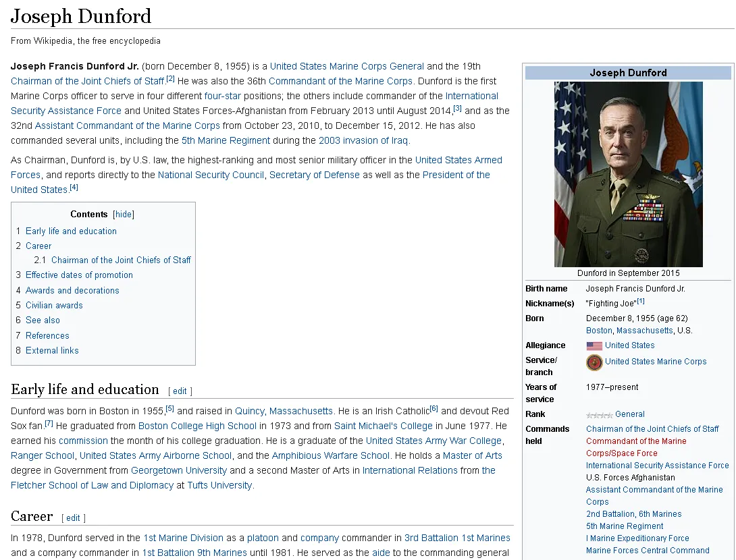Open International Security Assistance Force infobox link
736x560 pixels.
657,466
